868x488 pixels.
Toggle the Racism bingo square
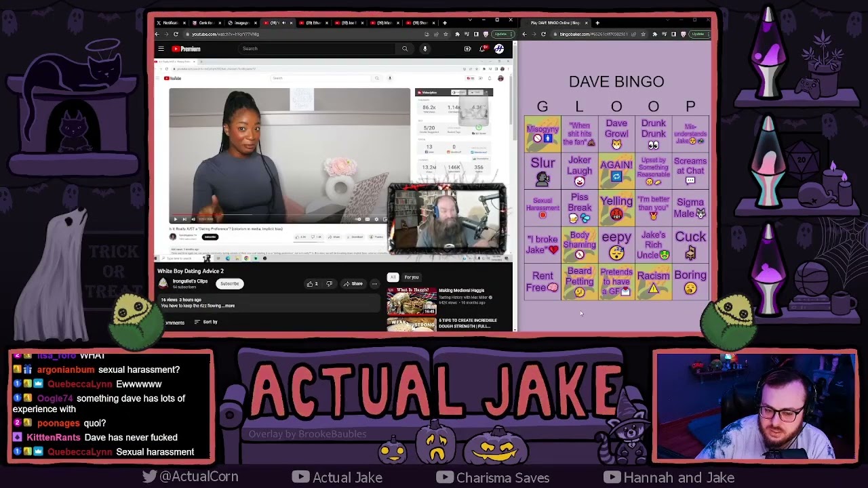653,282
